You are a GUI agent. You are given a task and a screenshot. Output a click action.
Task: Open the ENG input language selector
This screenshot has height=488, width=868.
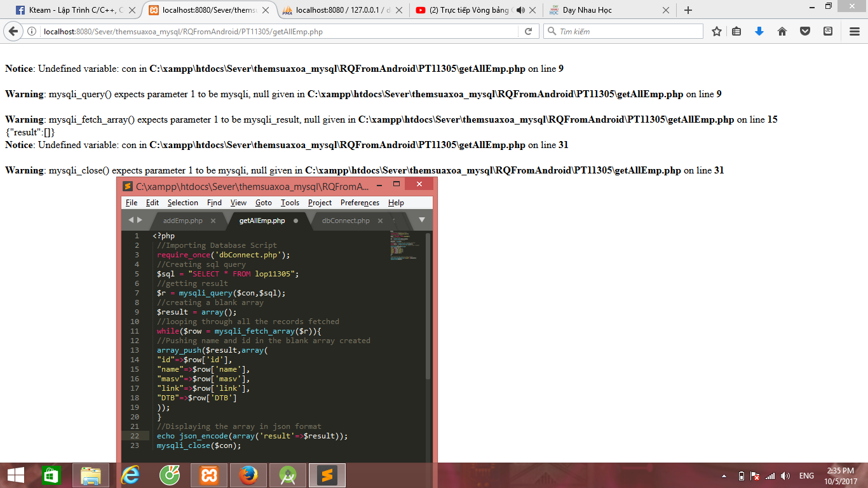pos(806,476)
